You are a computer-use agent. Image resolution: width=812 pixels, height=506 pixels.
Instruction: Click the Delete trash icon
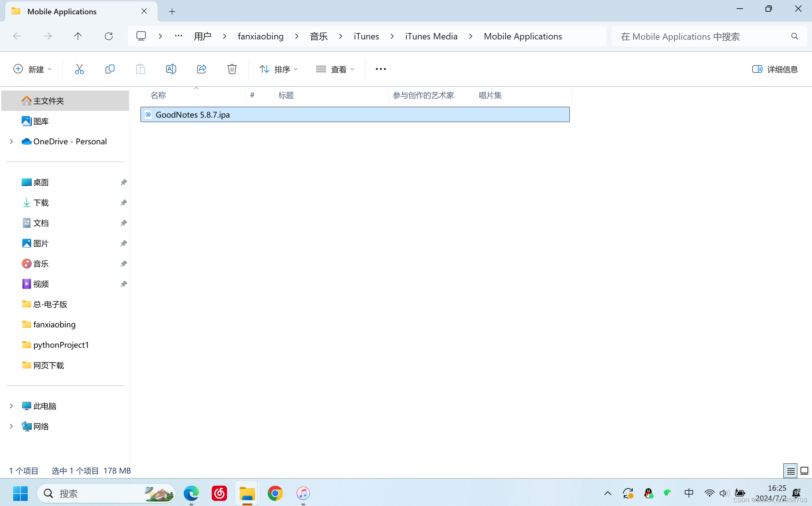tap(232, 69)
